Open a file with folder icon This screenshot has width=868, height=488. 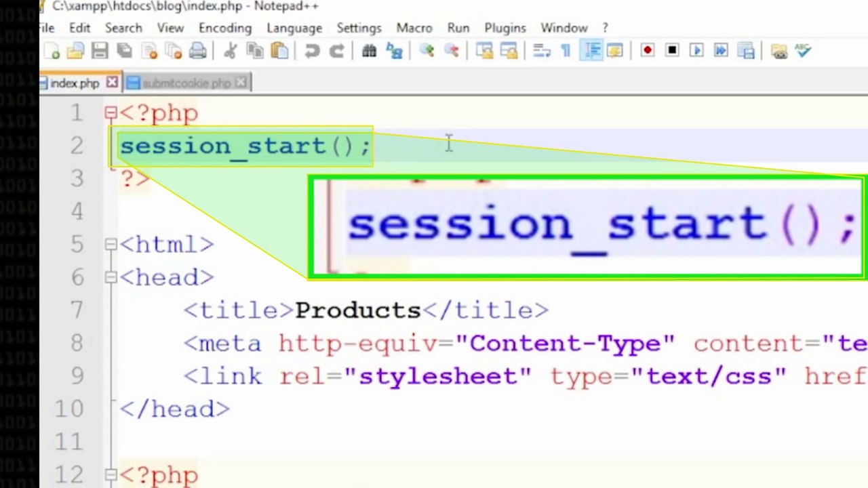coord(75,51)
